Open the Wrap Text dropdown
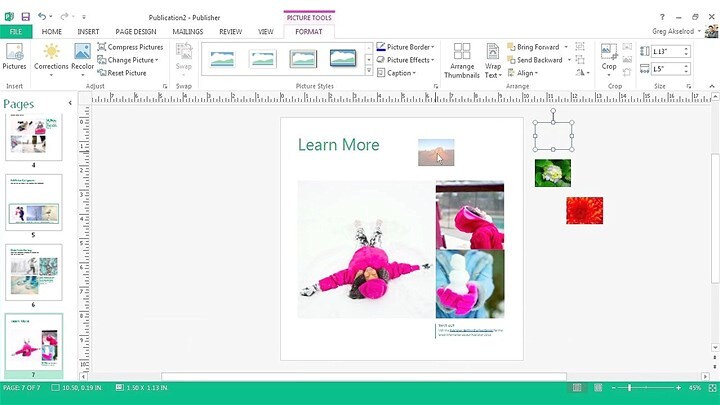The height and width of the screenshot is (405, 720). tap(493, 62)
